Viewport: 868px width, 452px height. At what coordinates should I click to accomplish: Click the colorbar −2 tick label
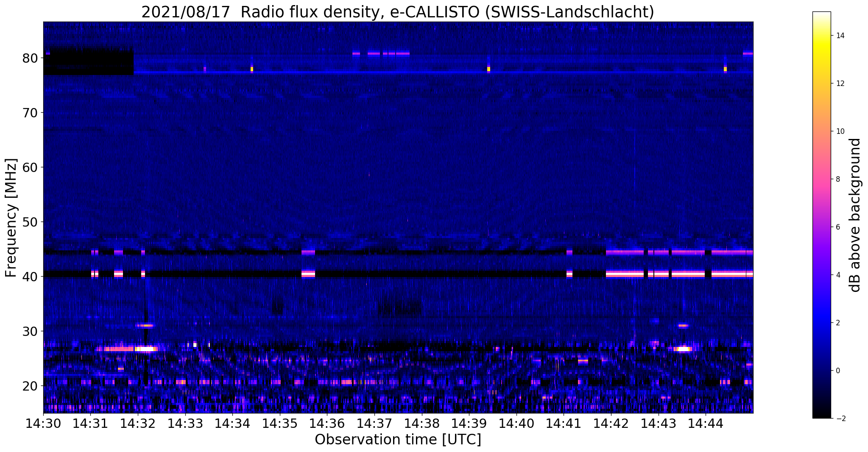pos(840,419)
